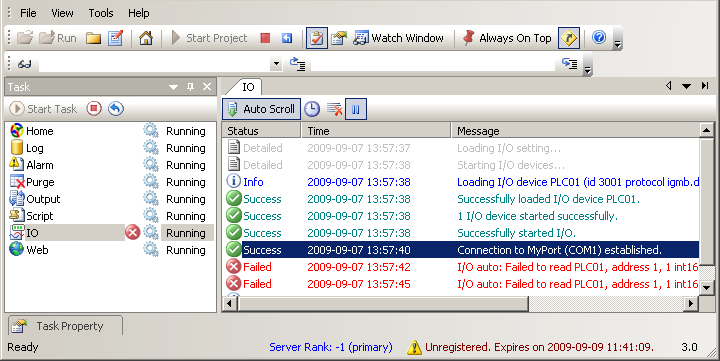
Task: Toggle Auto Scroll button
Action: [x=262, y=109]
